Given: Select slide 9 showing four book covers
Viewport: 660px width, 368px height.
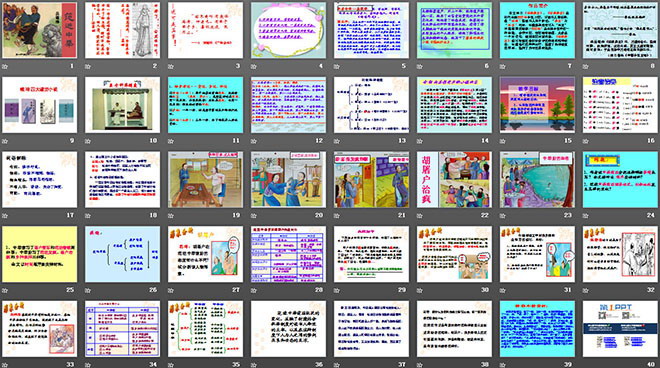Looking at the screenshot, I should (x=40, y=105).
